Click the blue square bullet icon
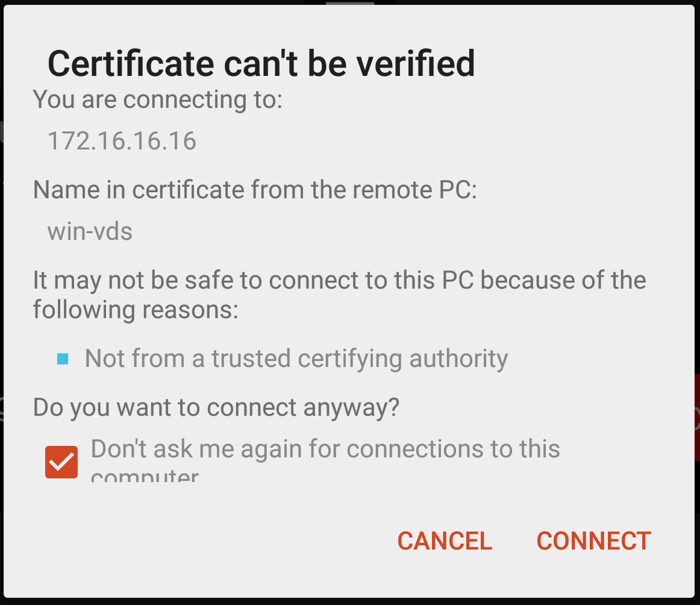This screenshot has height=605, width=700. (x=62, y=359)
